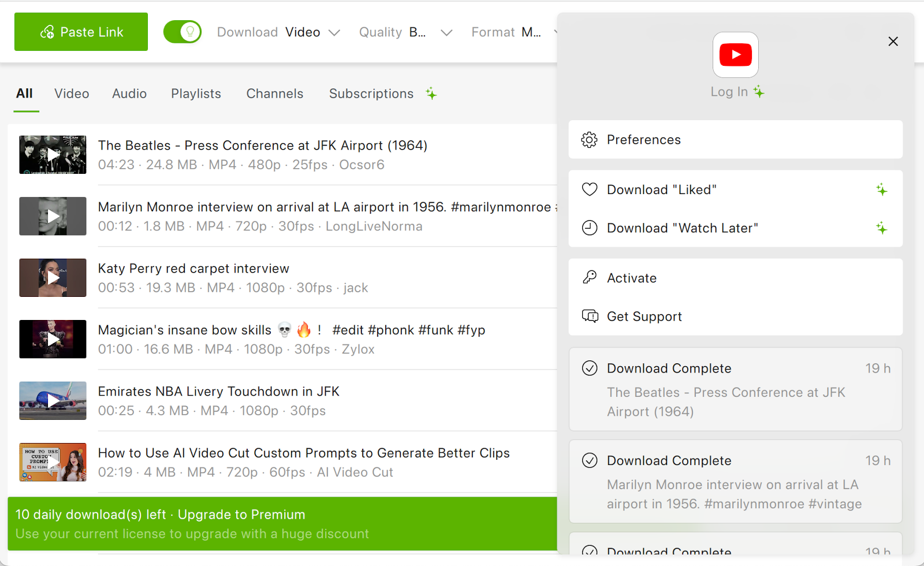
Task: Toggle the green smart mode switch
Action: (182, 32)
